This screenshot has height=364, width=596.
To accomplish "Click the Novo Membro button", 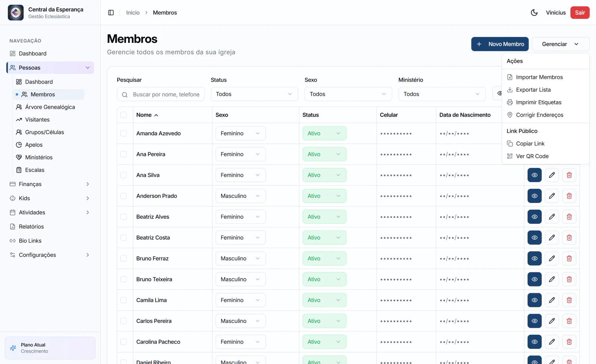I will (x=500, y=44).
